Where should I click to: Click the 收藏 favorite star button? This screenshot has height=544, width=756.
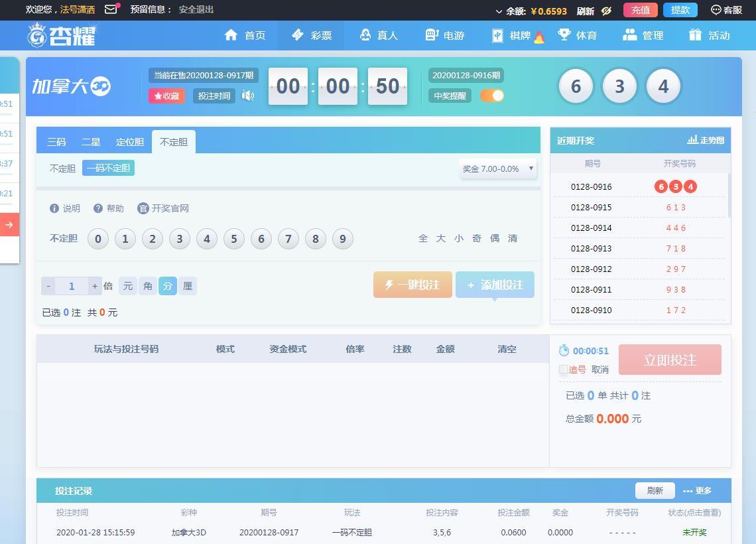(166, 96)
